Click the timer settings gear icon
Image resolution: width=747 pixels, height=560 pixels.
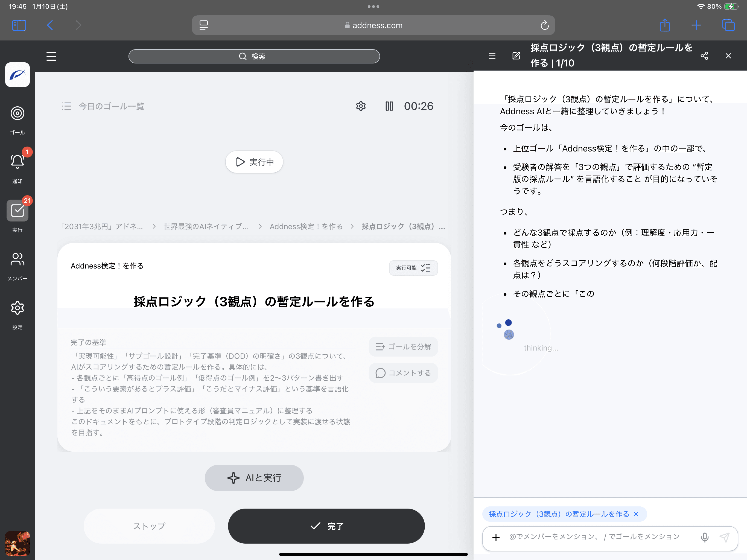point(361,106)
